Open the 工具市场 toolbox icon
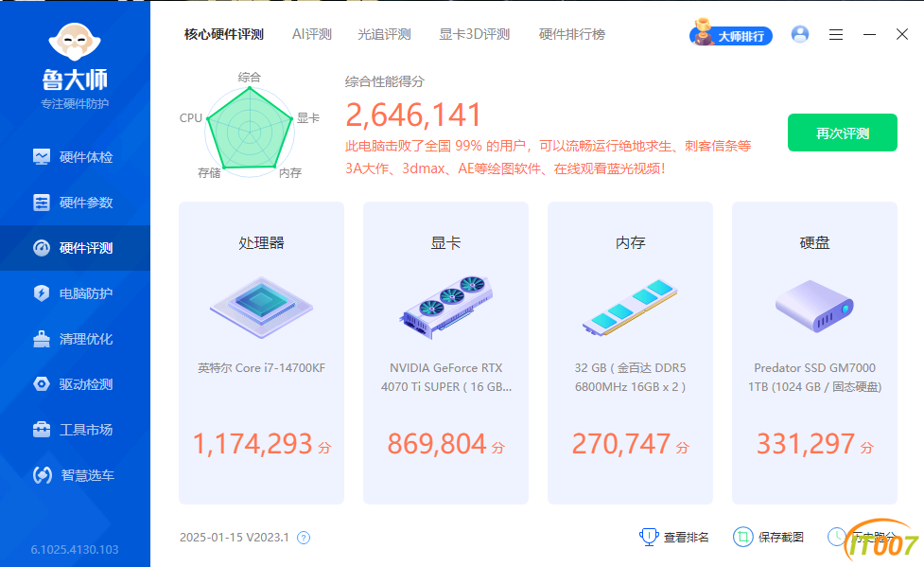This screenshot has width=924, height=567. tap(42, 430)
